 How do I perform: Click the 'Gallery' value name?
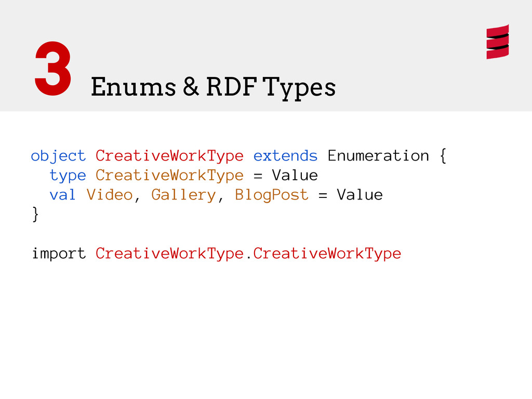coord(183,195)
